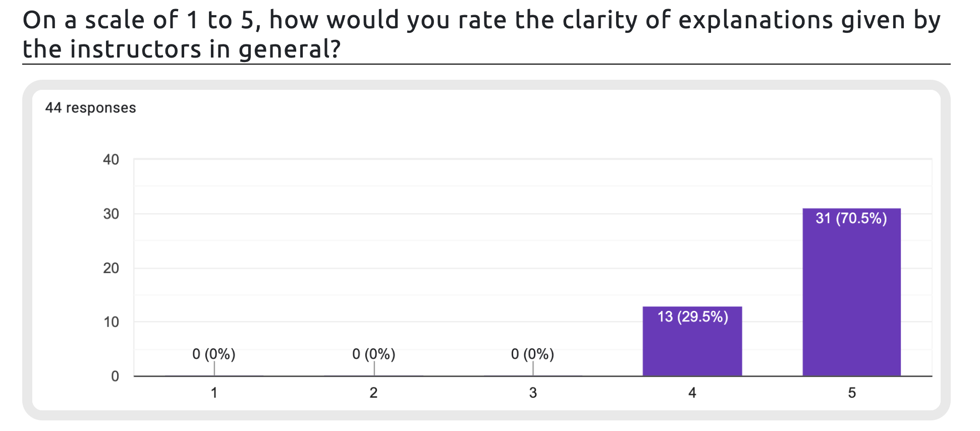This screenshot has height=431, width=980.
Task: Click x-axis label 5
Action: click(x=852, y=393)
